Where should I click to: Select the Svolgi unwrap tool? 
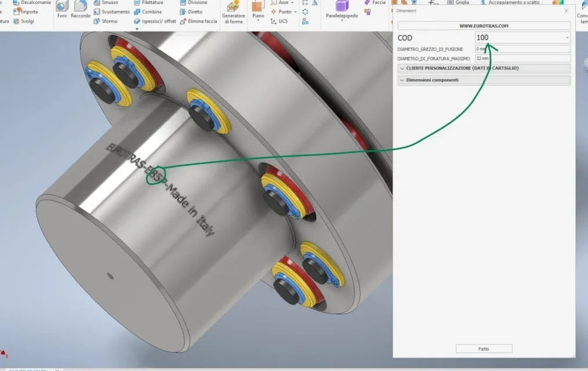pos(23,21)
